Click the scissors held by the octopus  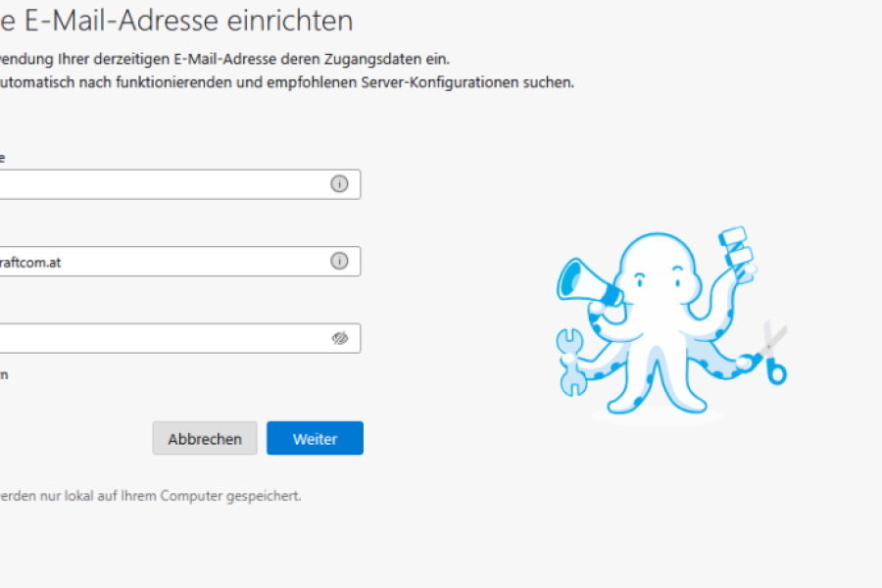point(771,354)
